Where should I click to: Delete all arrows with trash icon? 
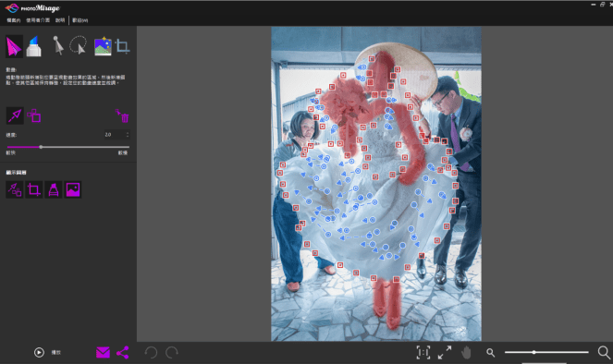tap(123, 116)
